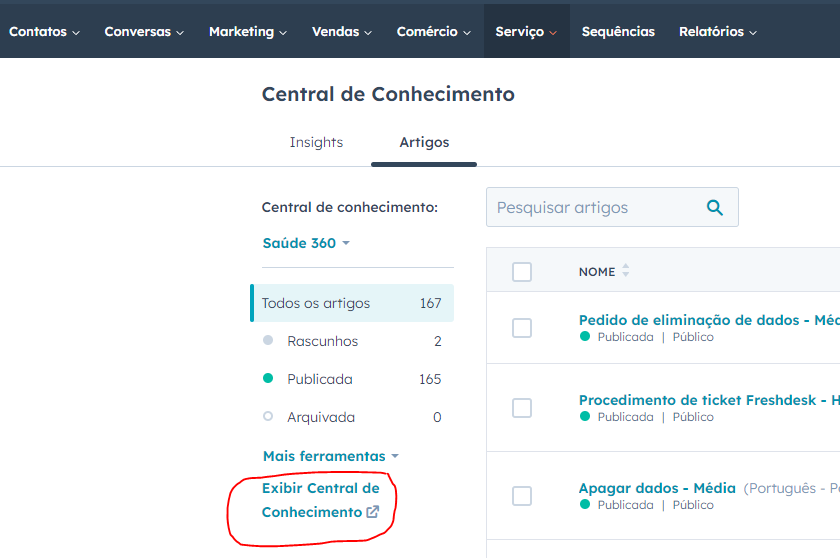Screen dimensions: 840x558
Task: Tick the Apagar dados - Média checkbox
Action: coord(522,496)
